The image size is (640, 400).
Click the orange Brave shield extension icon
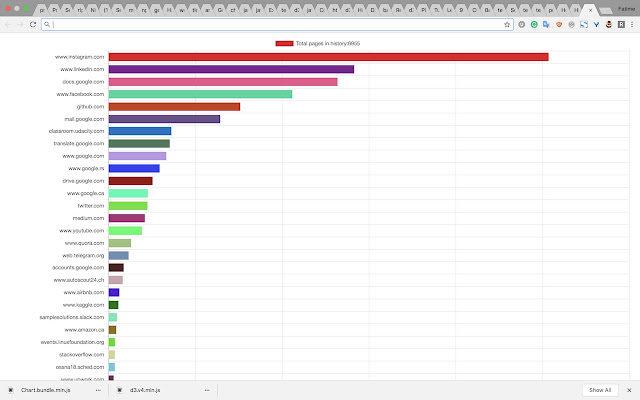[559, 24]
